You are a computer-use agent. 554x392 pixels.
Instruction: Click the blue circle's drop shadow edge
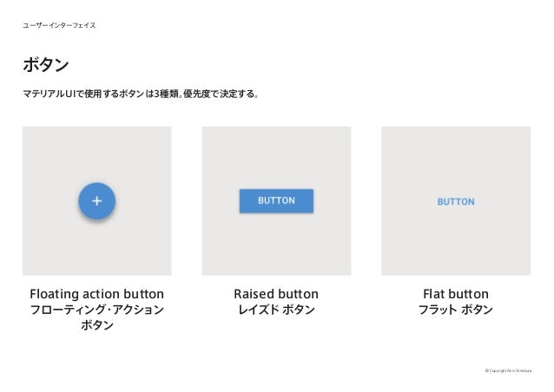(x=96, y=221)
